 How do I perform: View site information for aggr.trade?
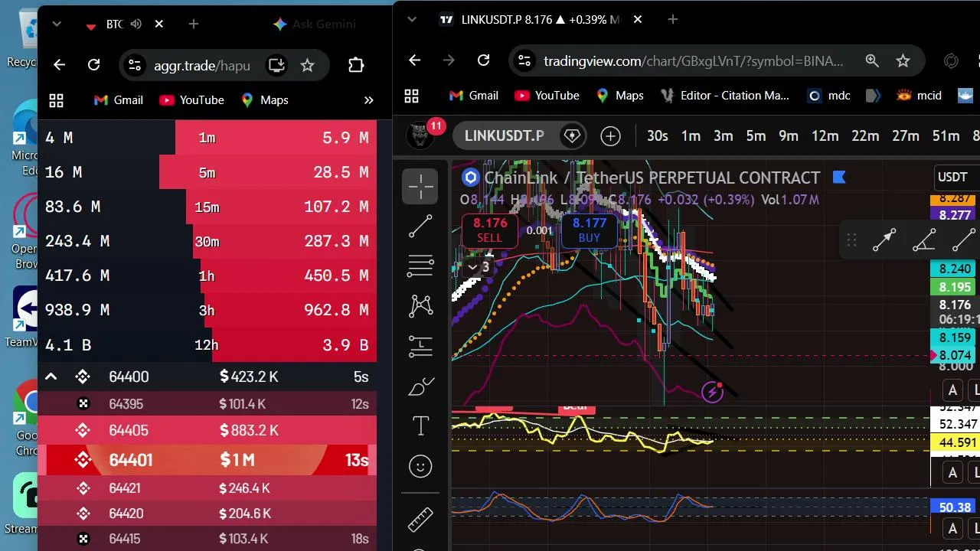tap(134, 65)
